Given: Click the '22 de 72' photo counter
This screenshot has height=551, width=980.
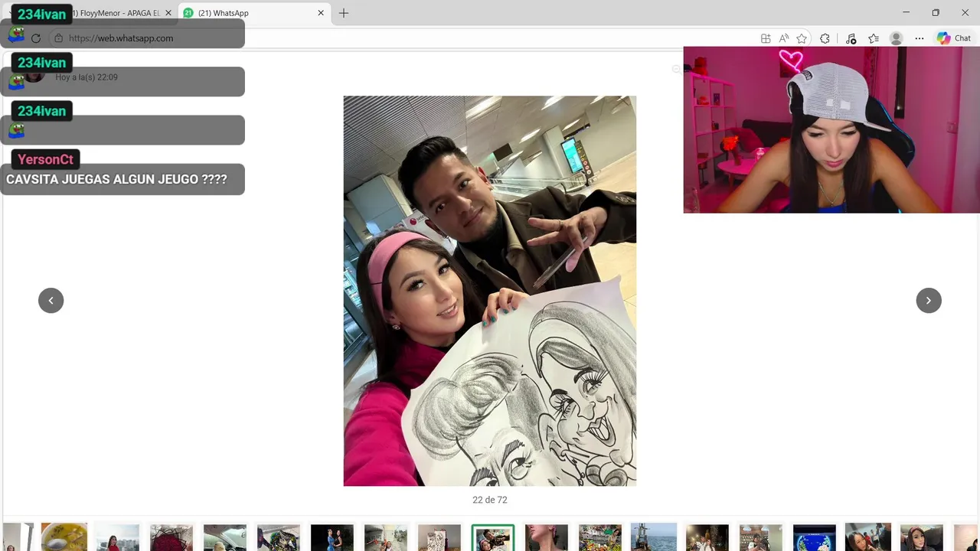Looking at the screenshot, I should (490, 500).
